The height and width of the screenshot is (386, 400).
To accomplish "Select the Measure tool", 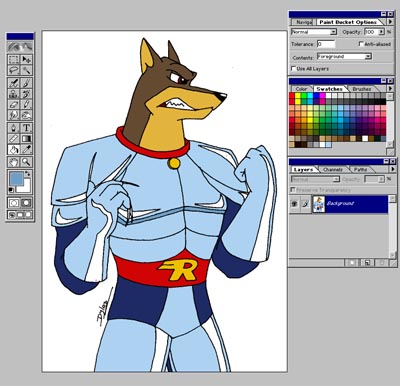I will 14,138.
